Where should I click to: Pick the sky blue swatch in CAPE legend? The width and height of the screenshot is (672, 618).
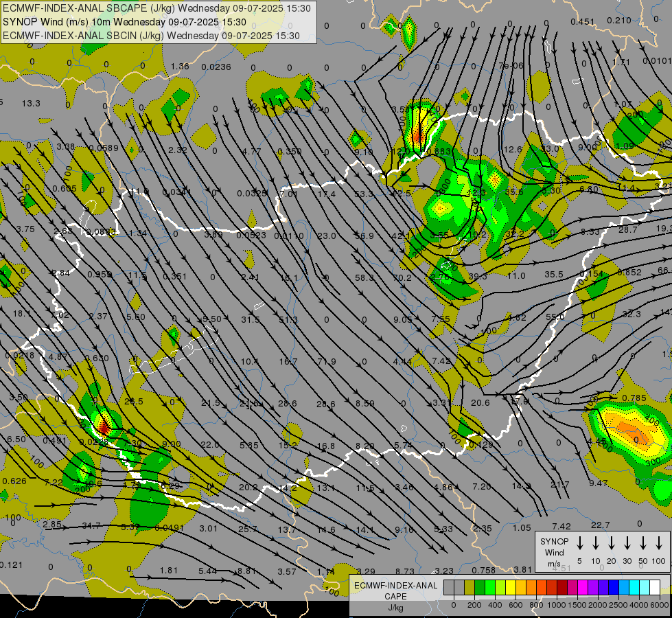[625, 587]
